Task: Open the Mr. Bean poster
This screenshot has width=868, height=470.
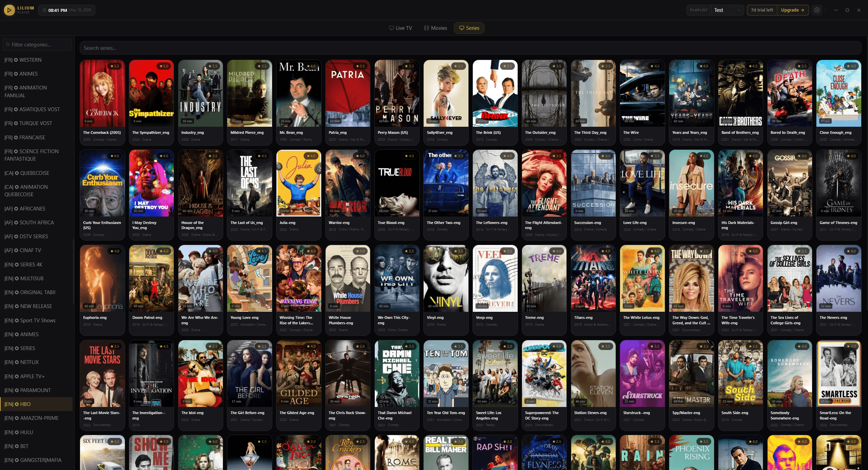Action: pyautogui.click(x=298, y=93)
